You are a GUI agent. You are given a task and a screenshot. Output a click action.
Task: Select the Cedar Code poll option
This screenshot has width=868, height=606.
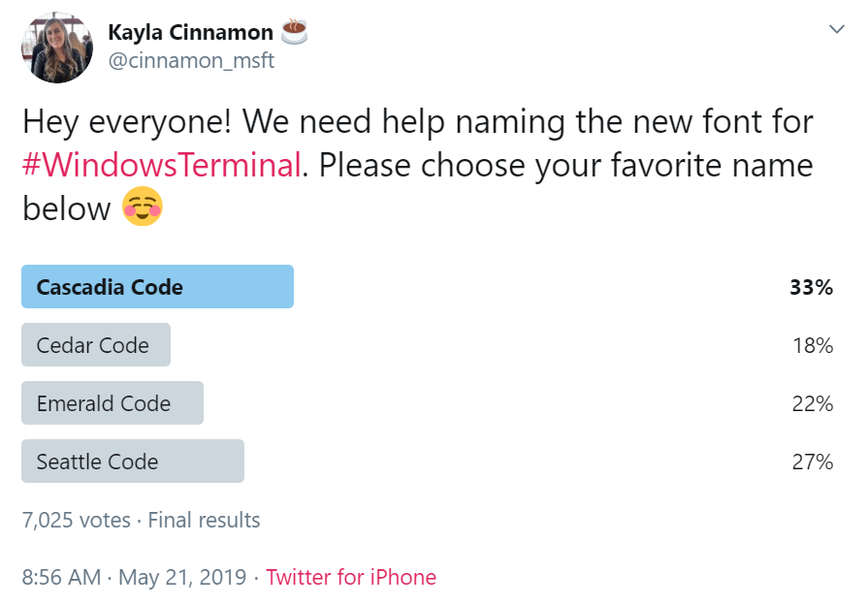[x=95, y=345]
